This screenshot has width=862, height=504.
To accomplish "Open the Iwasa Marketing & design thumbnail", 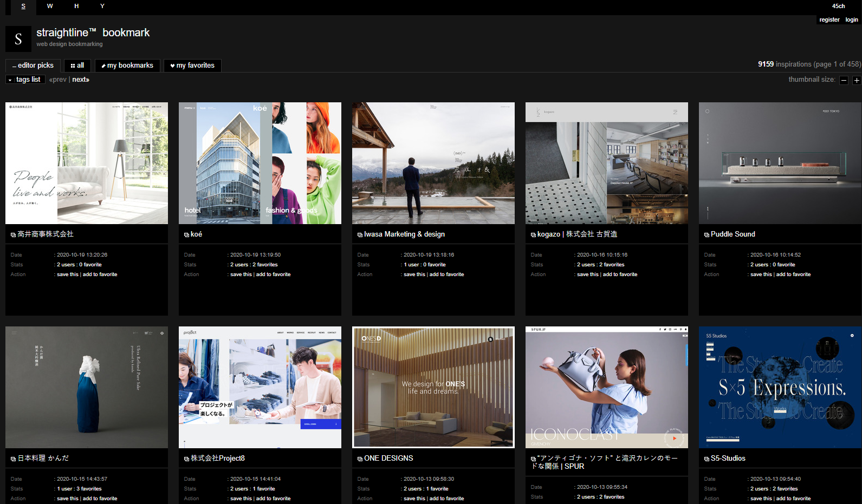I will [x=433, y=163].
